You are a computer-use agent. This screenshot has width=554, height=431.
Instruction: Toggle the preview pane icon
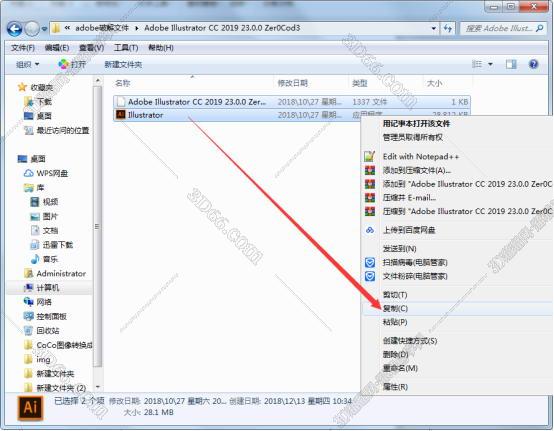511,64
